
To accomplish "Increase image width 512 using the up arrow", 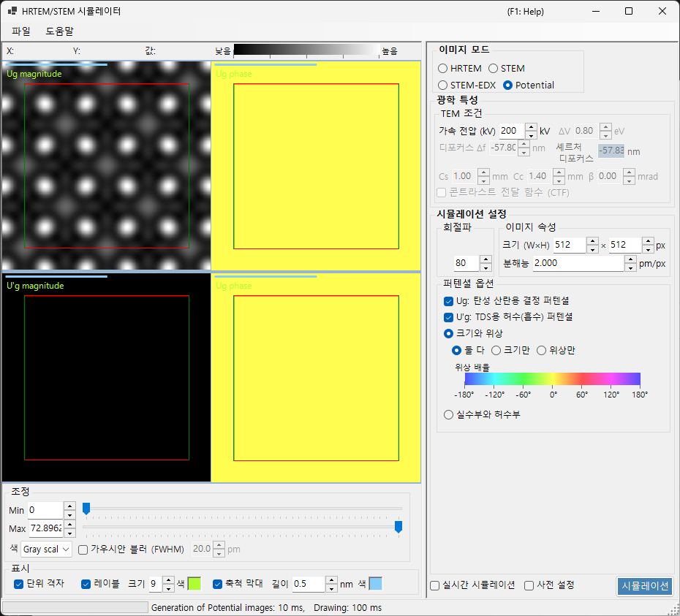I will pyautogui.click(x=592, y=241).
